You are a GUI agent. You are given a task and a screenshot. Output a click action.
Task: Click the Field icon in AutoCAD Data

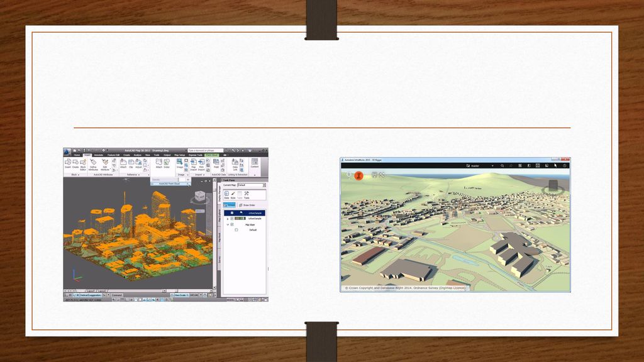click(216, 162)
